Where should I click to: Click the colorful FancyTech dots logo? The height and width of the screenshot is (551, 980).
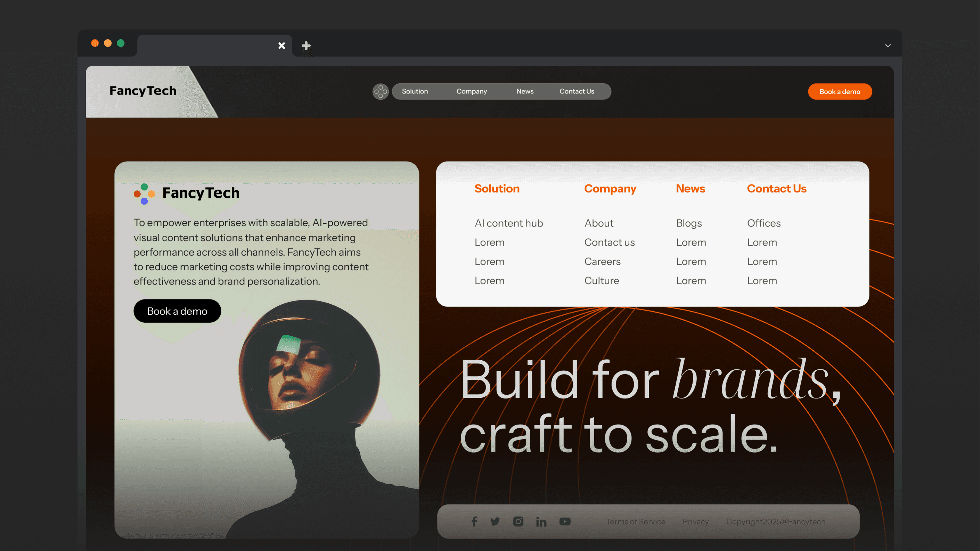pos(144,194)
